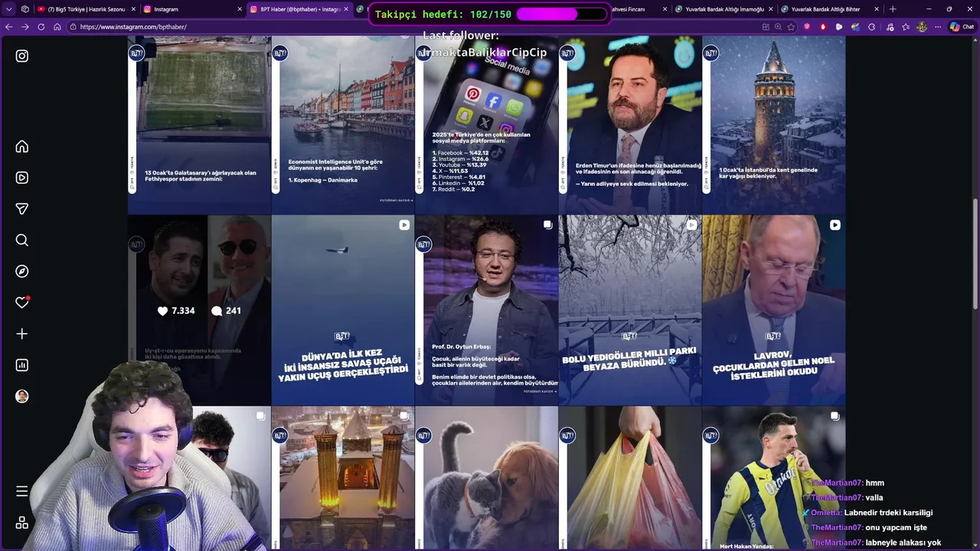
Task: Open the hamburger More menu in the sidebar
Action: [x=22, y=491]
